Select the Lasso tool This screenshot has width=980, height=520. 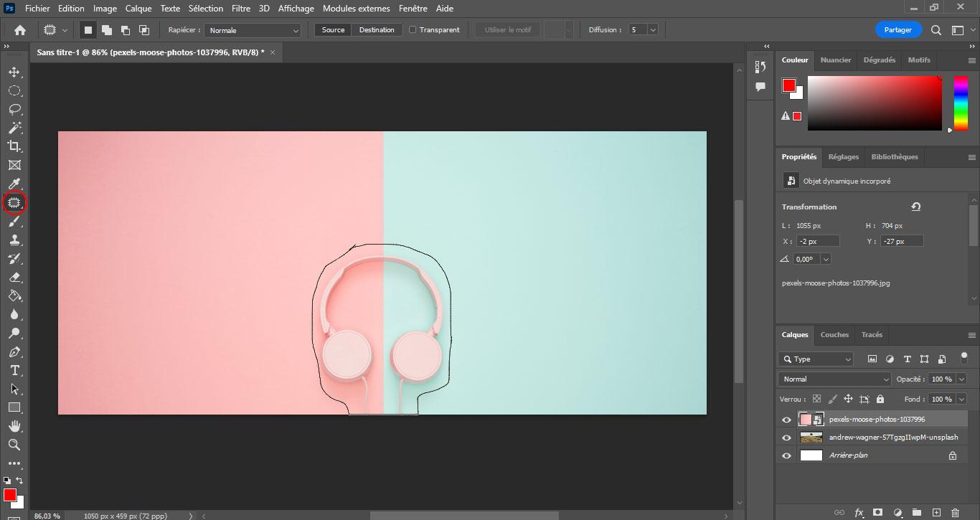point(14,110)
